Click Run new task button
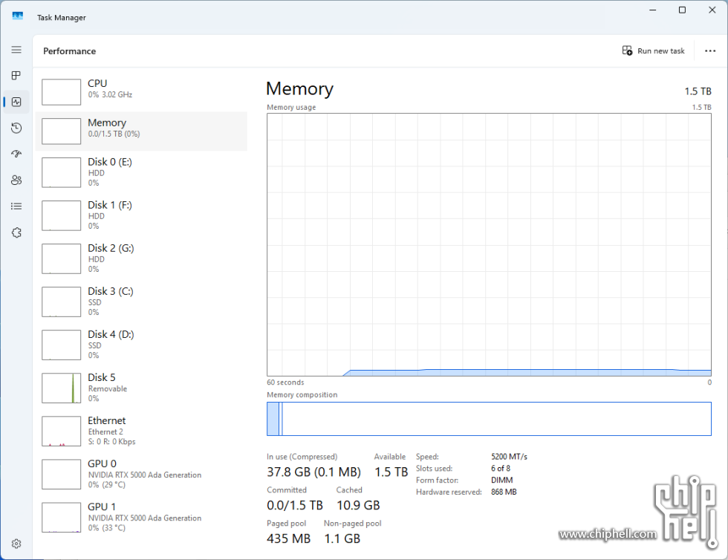This screenshot has width=728, height=560. [x=653, y=51]
